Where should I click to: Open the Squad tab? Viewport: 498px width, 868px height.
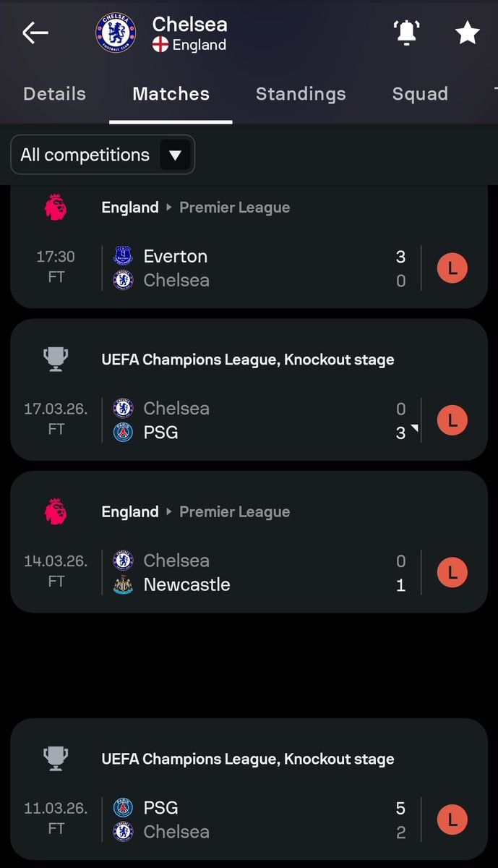(420, 94)
